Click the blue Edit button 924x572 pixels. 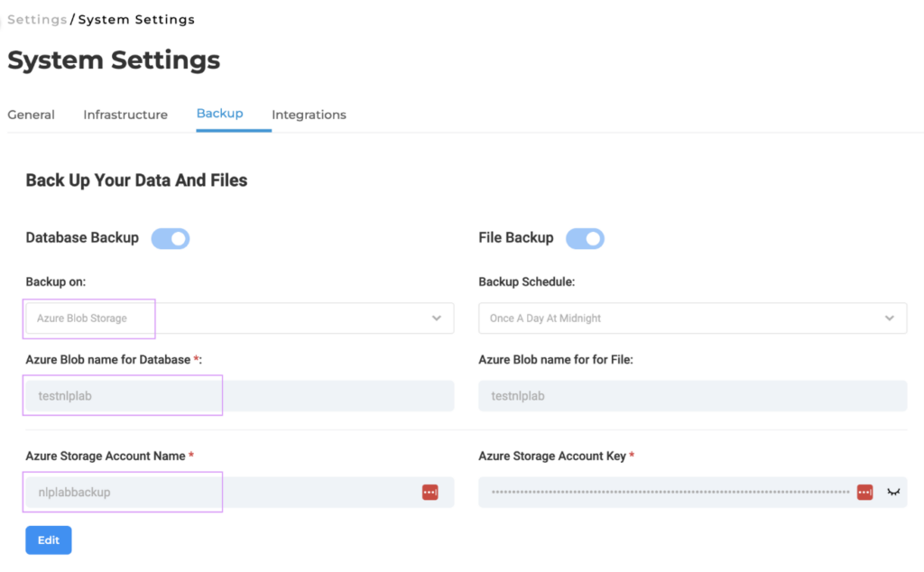(x=49, y=540)
